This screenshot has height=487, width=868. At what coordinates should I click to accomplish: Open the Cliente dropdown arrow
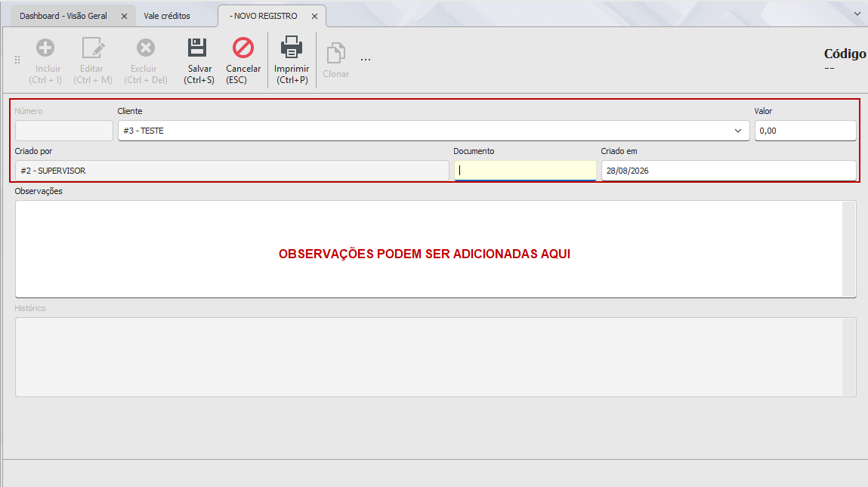pos(738,131)
